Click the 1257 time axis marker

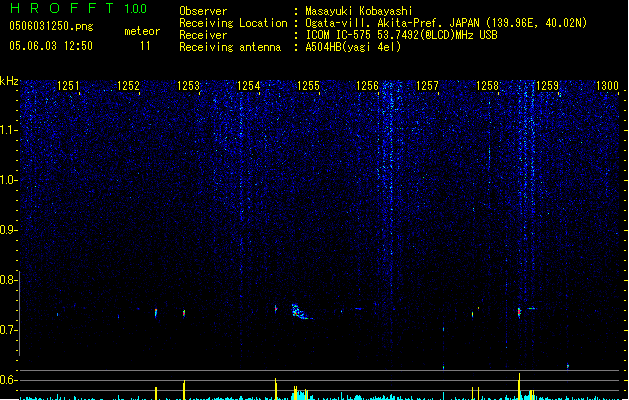coord(427,86)
